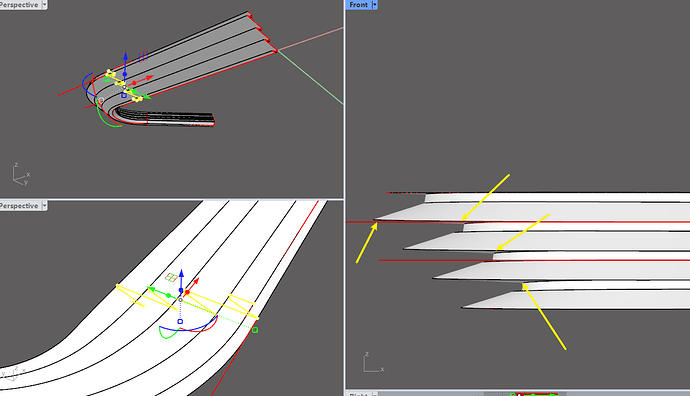Screen dimensions: 690x396
Task: Activate the Front viewport title tab
Action: (x=358, y=5)
